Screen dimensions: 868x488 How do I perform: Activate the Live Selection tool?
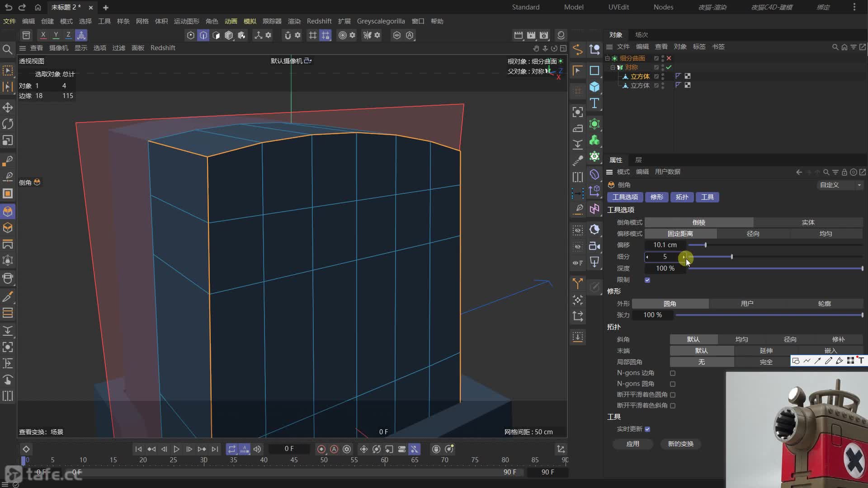[x=8, y=70]
